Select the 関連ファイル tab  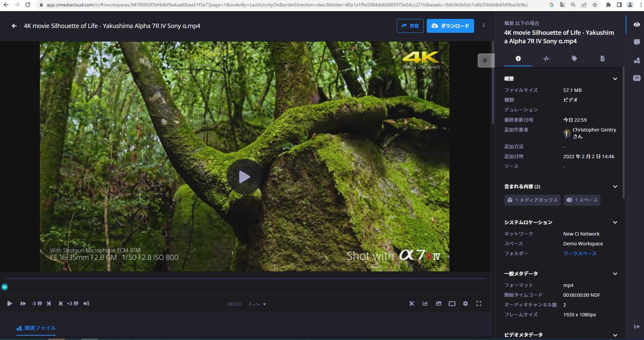coord(36,328)
